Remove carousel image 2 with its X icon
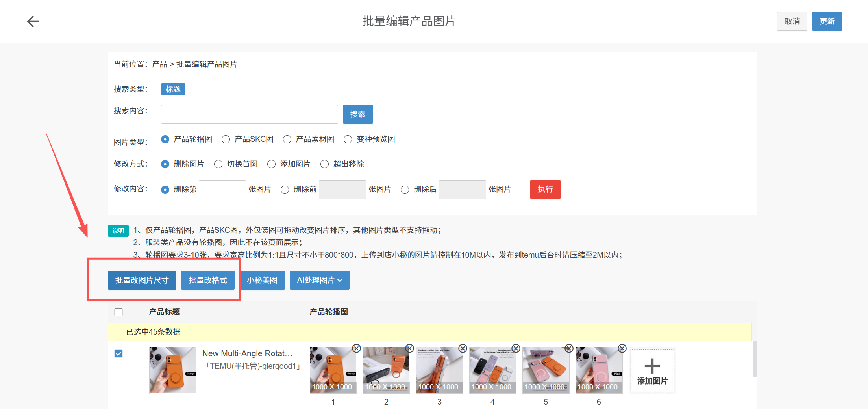 point(409,348)
